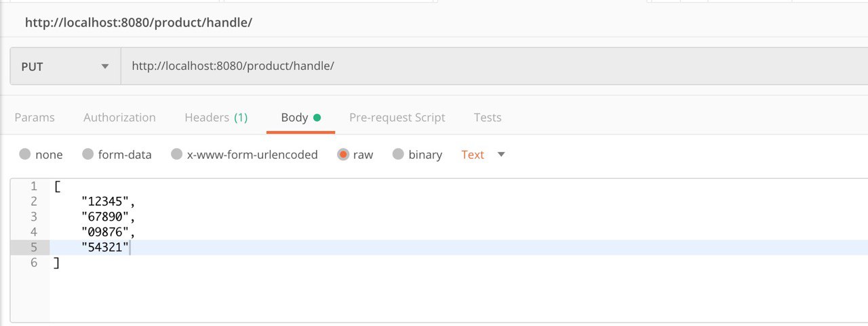Click the request title http://localhost:8080/product/handle/
The width and height of the screenshot is (868, 326).
(x=138, y=22)
